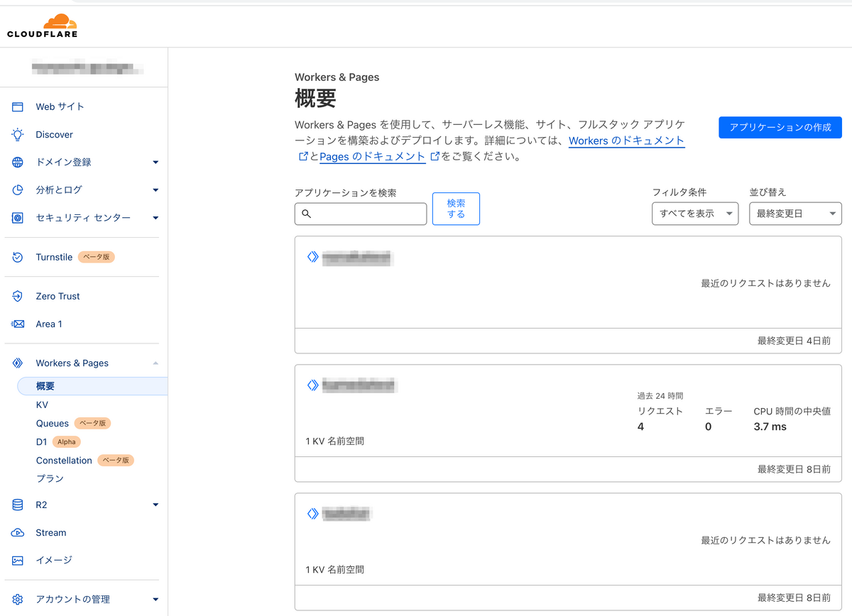852x616 pixels.
Task: Expand the 分析とログ menu arrow
Action: pyautogui.click(x=155, y=190)
